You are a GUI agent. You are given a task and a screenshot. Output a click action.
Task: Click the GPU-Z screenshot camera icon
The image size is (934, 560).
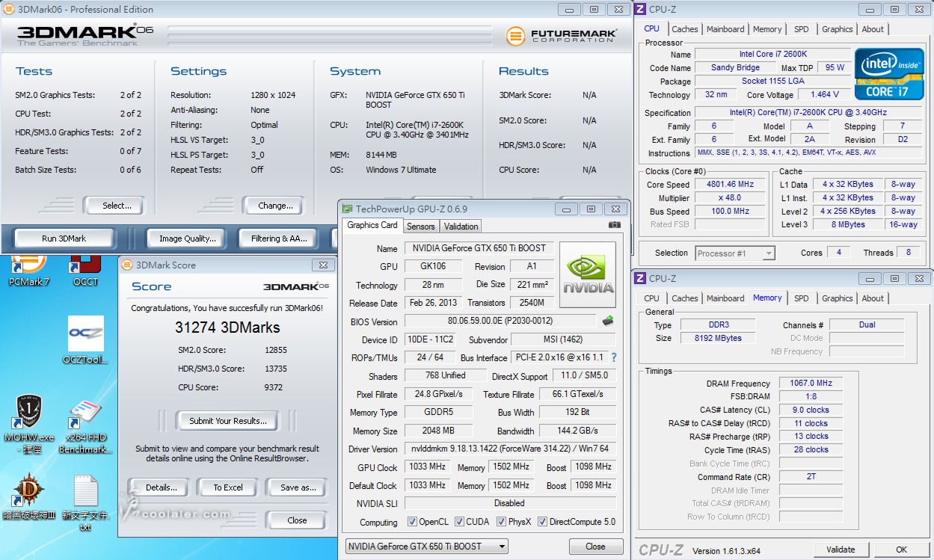pyautogui.click(x=614, y=225)
